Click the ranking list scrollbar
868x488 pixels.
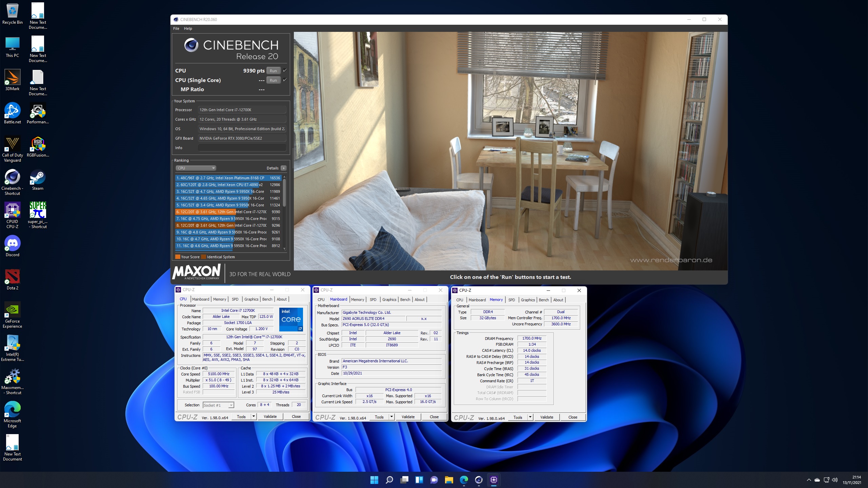pos(284,192)
